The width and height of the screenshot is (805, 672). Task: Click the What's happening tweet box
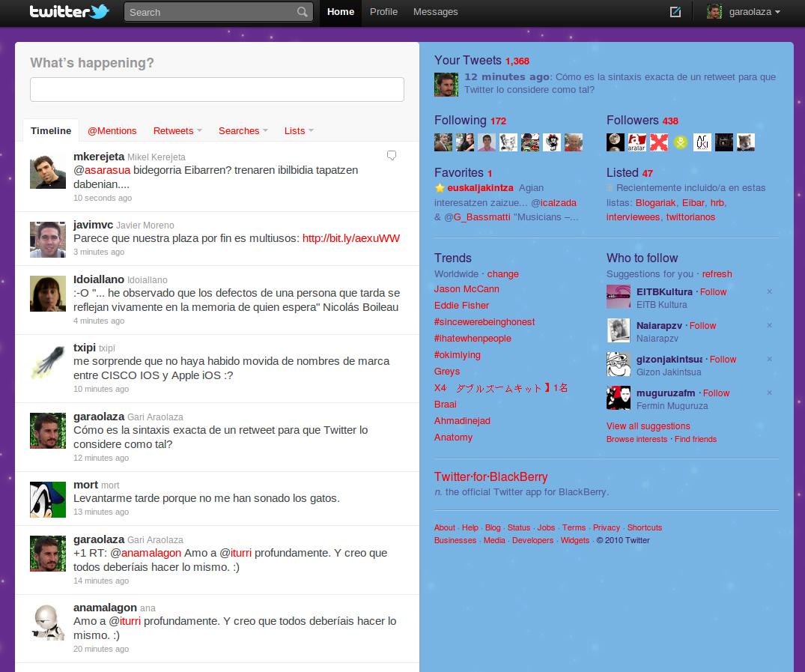click(x=217, y=89)
